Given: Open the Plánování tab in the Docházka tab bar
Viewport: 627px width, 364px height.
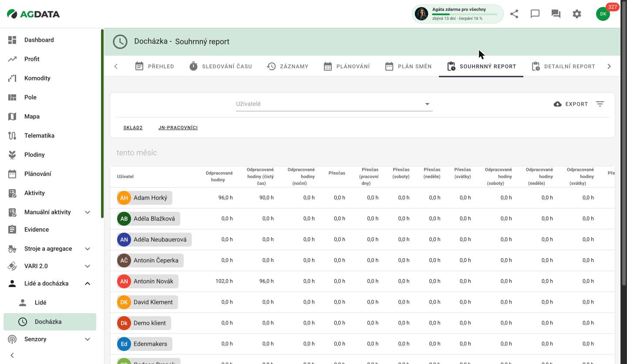Looking at the screenshot, I should click(347, 67).
